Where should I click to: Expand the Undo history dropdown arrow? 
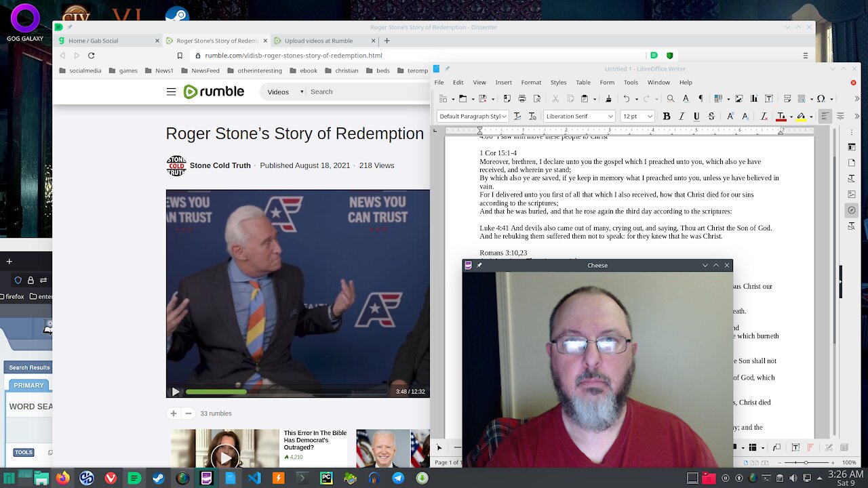[636, 99]
